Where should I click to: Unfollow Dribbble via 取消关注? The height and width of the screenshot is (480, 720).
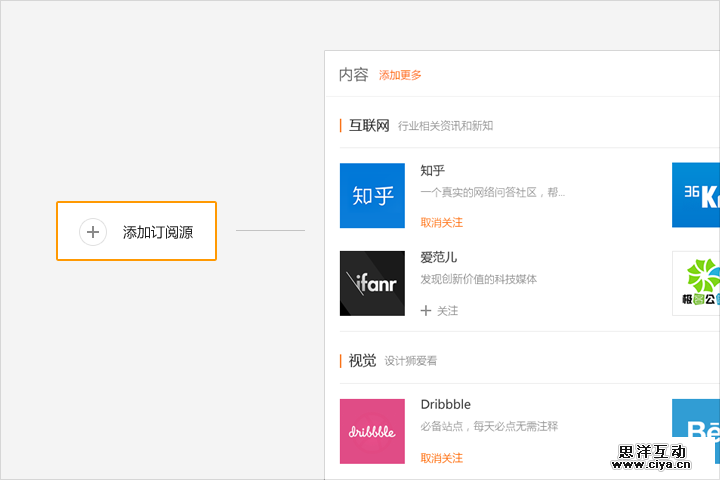[441, 458]
